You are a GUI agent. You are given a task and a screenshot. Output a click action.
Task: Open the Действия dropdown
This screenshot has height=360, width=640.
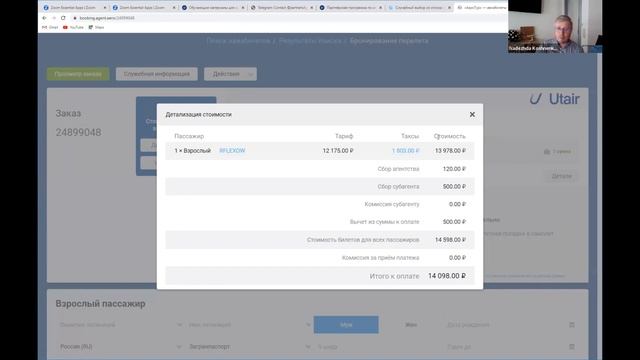point(230,74)
